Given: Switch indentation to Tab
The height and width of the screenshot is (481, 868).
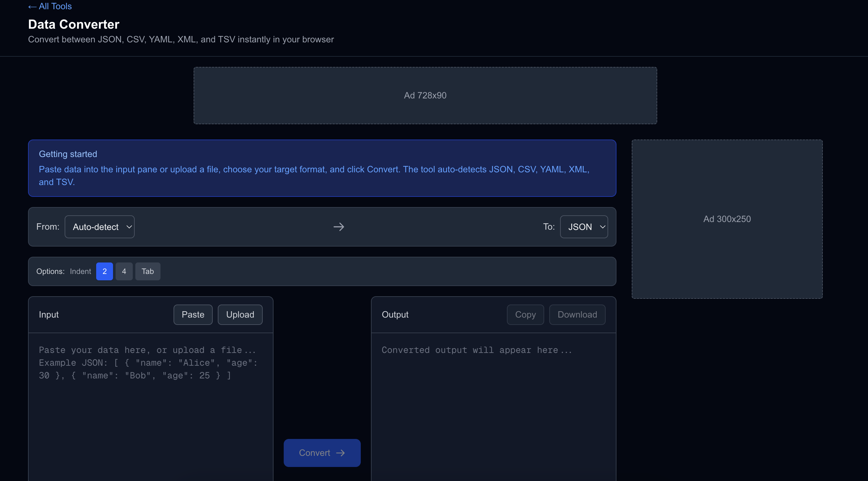Looking at the screenshot, I should pos(148,271).
